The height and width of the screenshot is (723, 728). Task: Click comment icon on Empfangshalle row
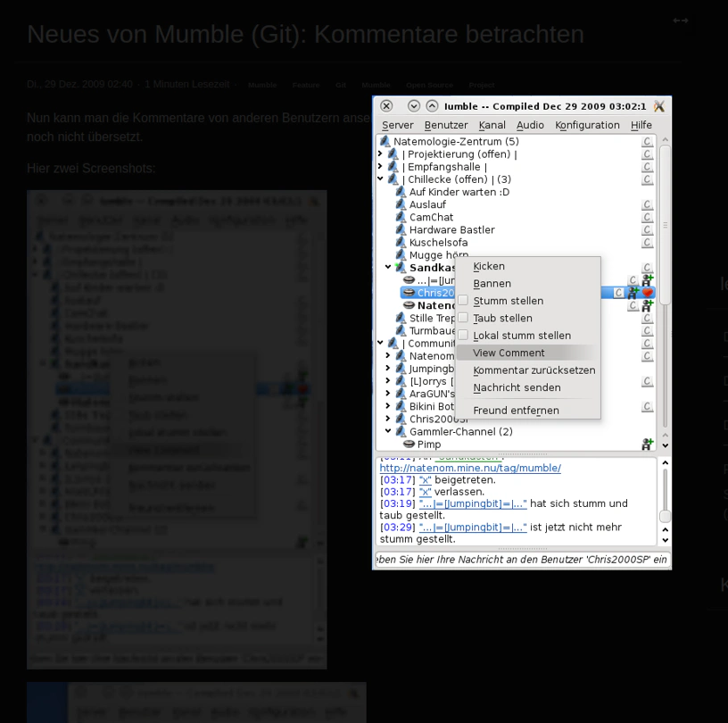[647, 166]
